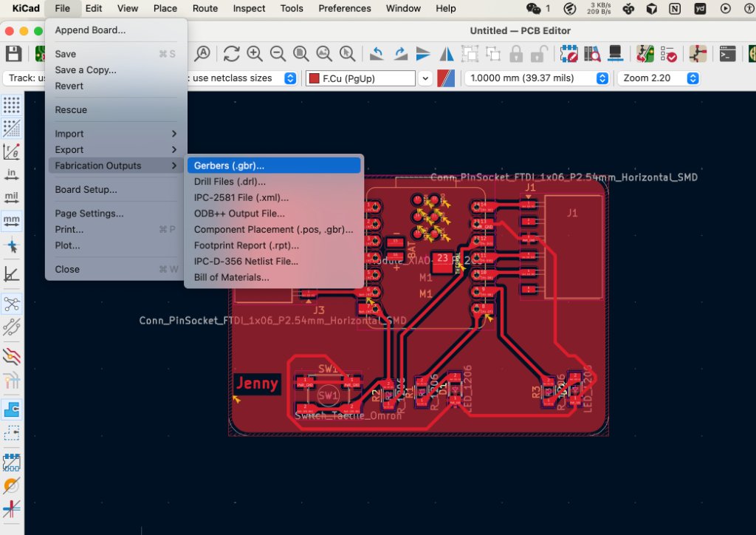Click arrow beside F.Cu layer field

425,78
